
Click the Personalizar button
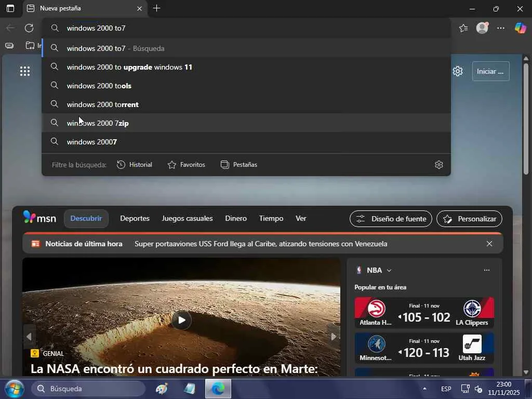click(469, 219)
